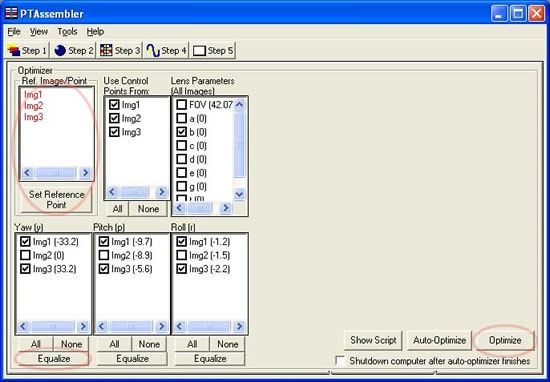Click All under Use Control Points From
The height and width of the screenshot is (382, 550).
pyautogui.click(x=118, y=209)
